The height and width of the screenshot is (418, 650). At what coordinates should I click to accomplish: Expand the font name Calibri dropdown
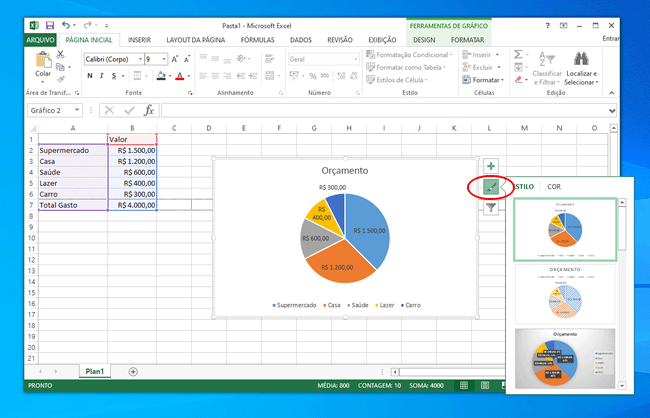[138, 60]
